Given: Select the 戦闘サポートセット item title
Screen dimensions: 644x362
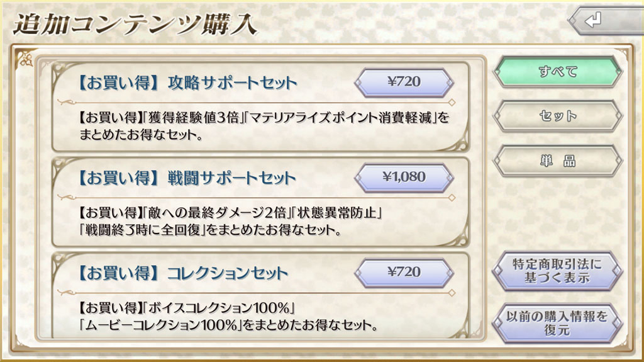Looking at the screenshot, I should pyautogui.click(x=187, y=178).
